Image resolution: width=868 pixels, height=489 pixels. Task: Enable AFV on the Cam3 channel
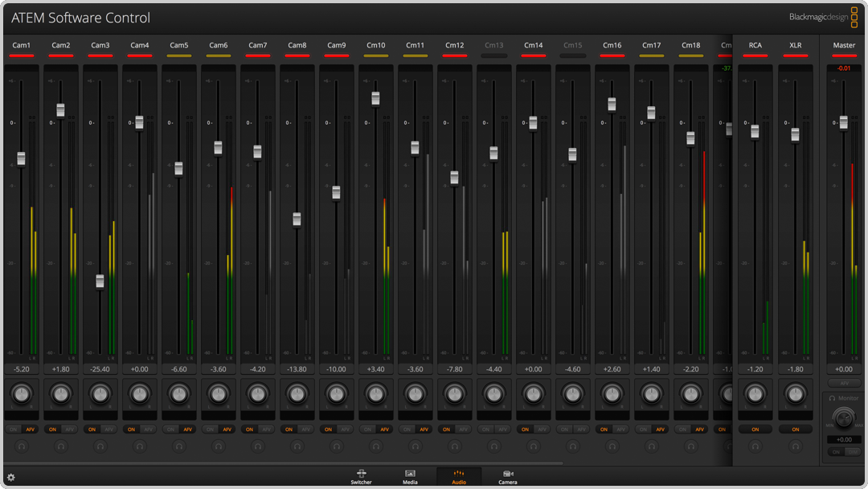pos(110,429)
